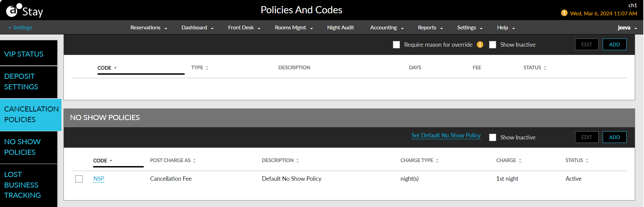This screenshot has height=207, width=644.
Task: Open the Help dropdown menu
Action: pyautogui.click(x=506, y=28)
